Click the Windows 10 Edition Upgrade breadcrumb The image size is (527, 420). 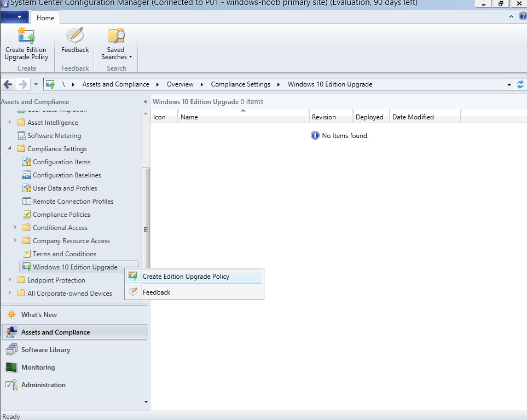(x=330, y=84)
